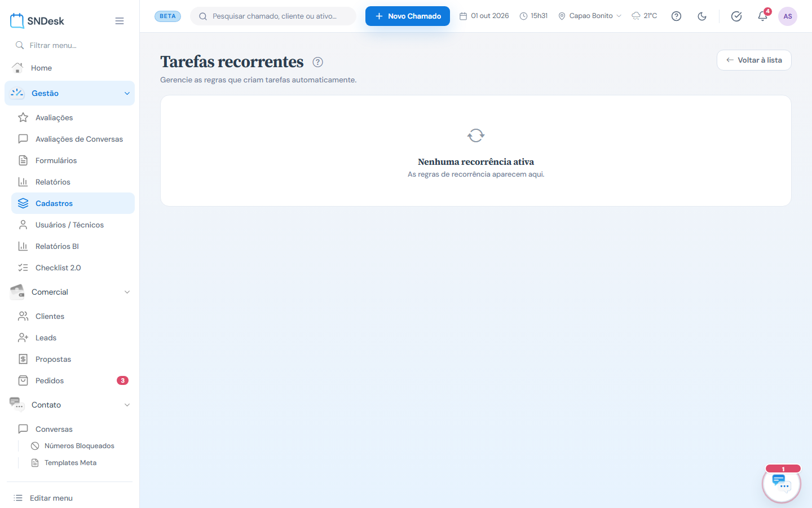Go to Home in sidebar
This screenshot has height=508, width=812.
(x=70, y=68)
